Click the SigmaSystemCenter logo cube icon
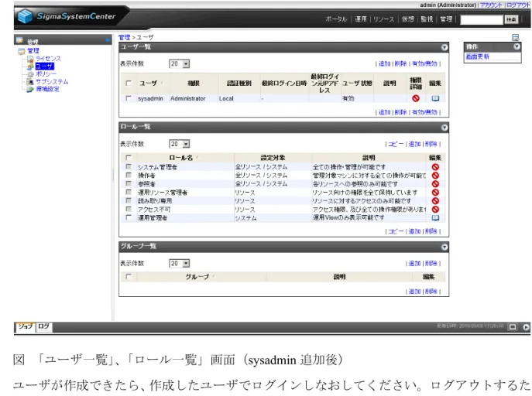 point(26,16)
